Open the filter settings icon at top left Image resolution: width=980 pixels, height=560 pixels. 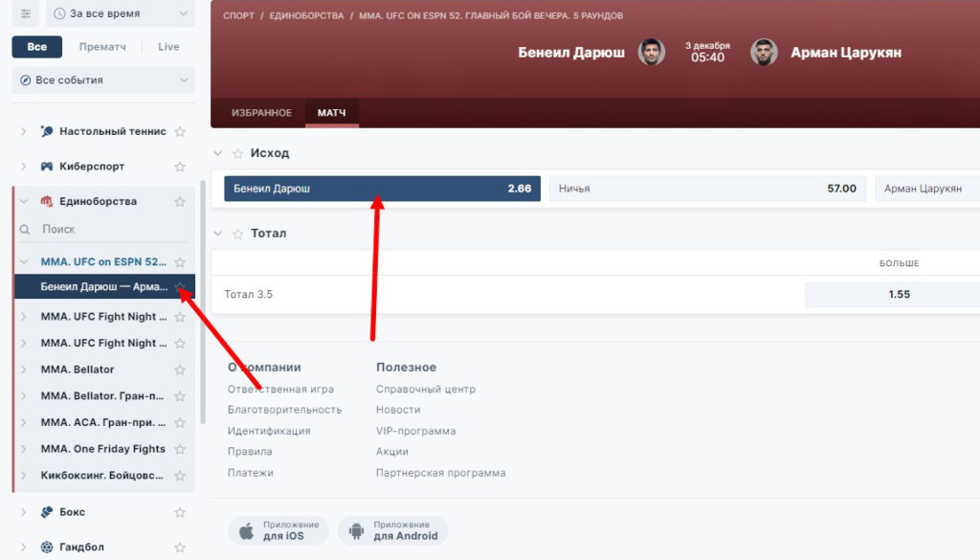point(26,13)
